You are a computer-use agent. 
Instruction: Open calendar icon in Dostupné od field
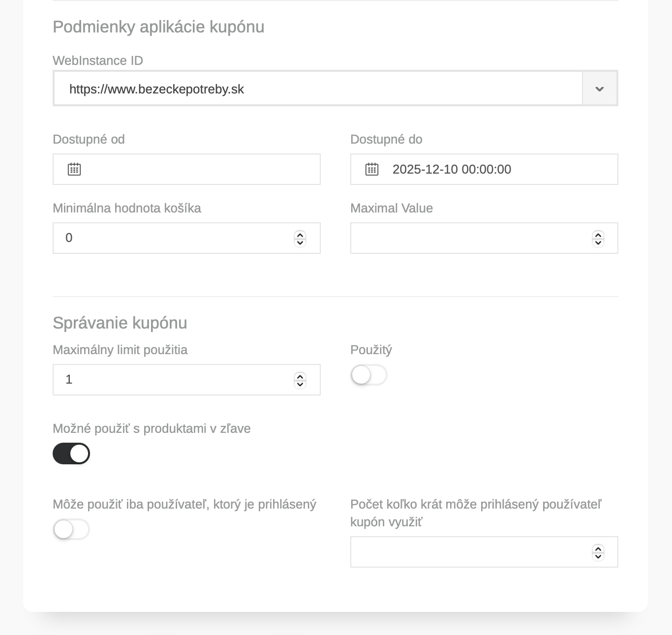(74, 169)
